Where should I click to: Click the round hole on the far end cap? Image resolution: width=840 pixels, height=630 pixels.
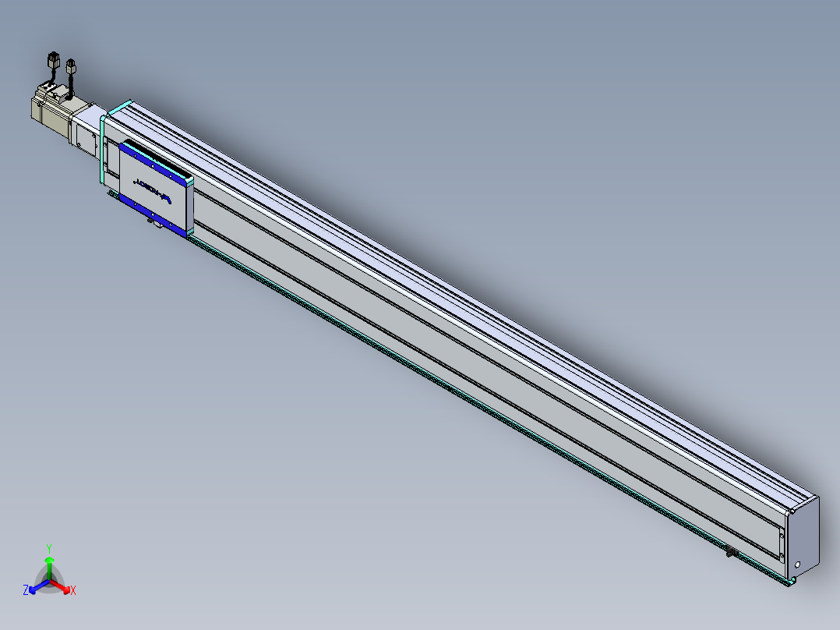(x=797, y=565)
